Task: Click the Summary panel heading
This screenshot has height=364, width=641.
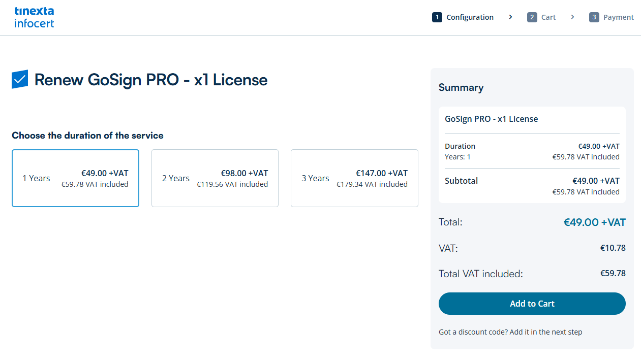Action: click(461, 87)
